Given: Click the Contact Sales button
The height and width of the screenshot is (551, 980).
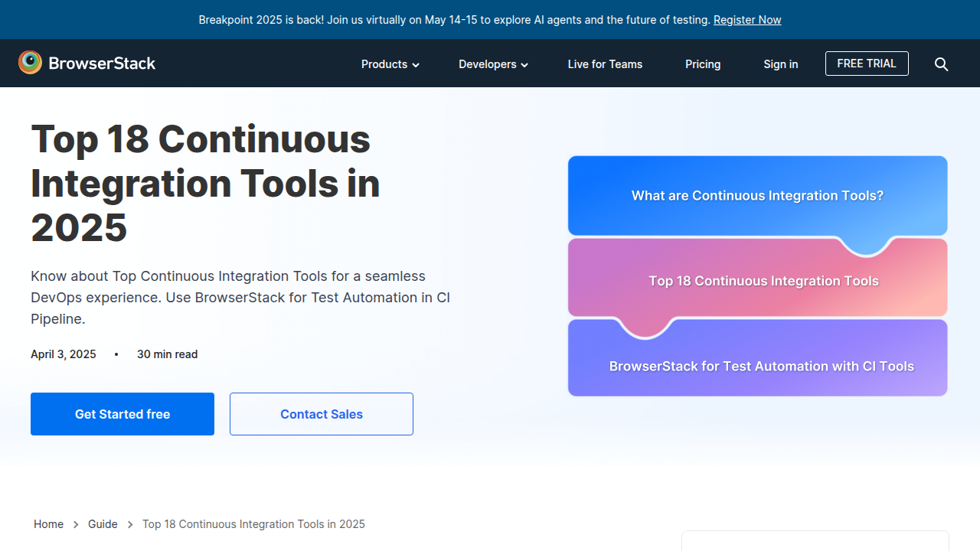Looking at the screenshot, I should pos(322,414).
